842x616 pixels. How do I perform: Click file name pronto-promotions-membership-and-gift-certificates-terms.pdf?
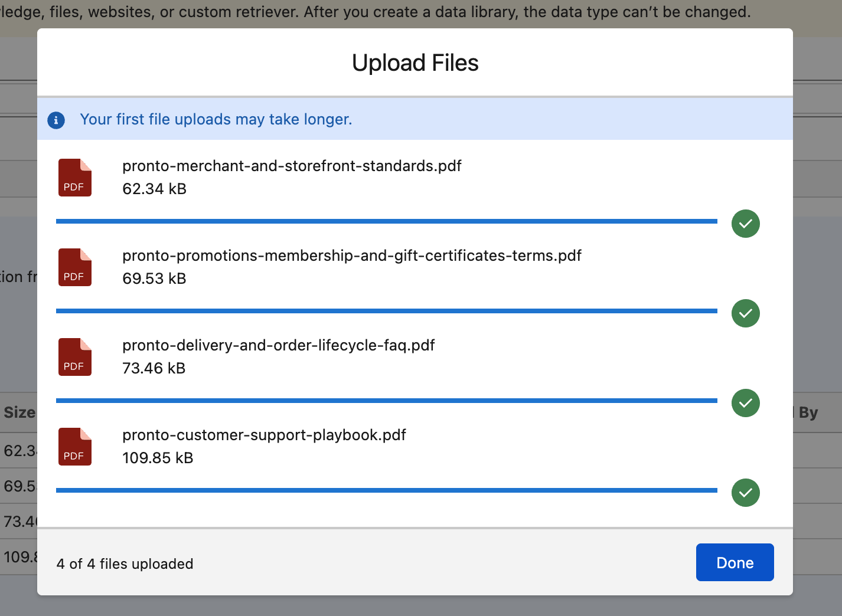point(352,255)
